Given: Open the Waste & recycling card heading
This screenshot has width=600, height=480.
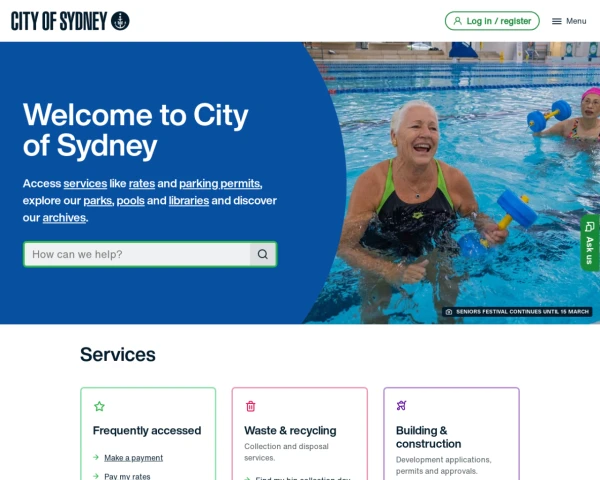Looking at the screenshot, I should pos(290,431).
